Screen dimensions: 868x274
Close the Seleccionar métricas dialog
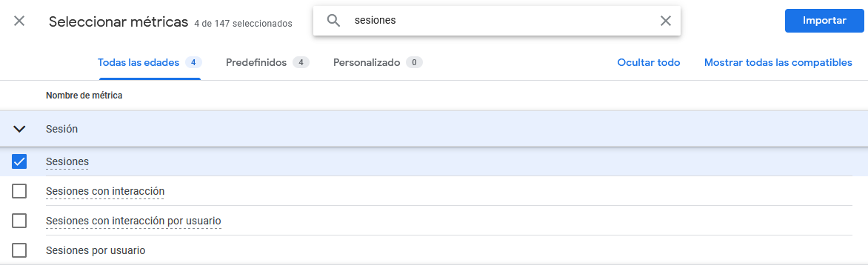pyautogui.click(x=19, y=21)
